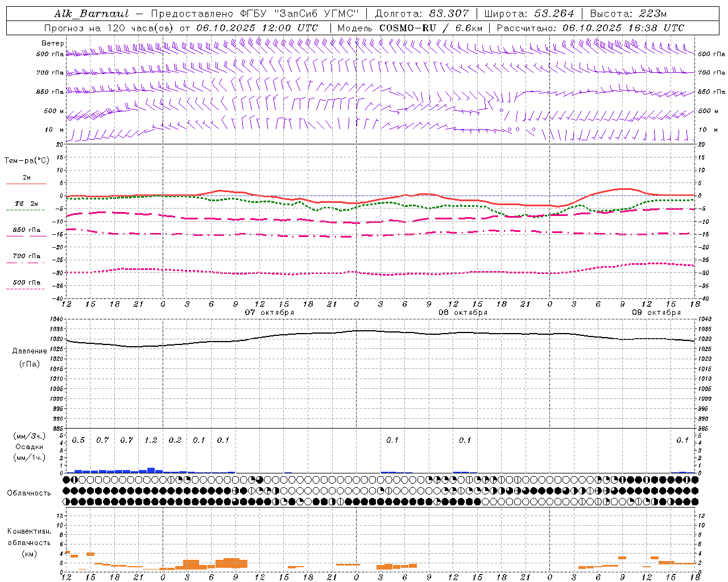Click 'Предоставлено ФГБУ "ЗапСиб УГМС"' provider text
Viewport: 728px width, 582px height.
tap(255, 14)
